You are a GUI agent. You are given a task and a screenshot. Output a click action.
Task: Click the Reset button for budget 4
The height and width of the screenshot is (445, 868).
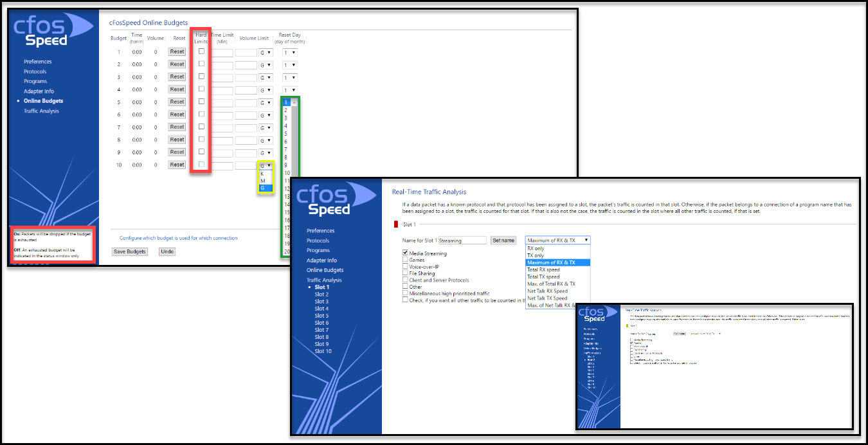pyautogui.click(x=177, y=89)
